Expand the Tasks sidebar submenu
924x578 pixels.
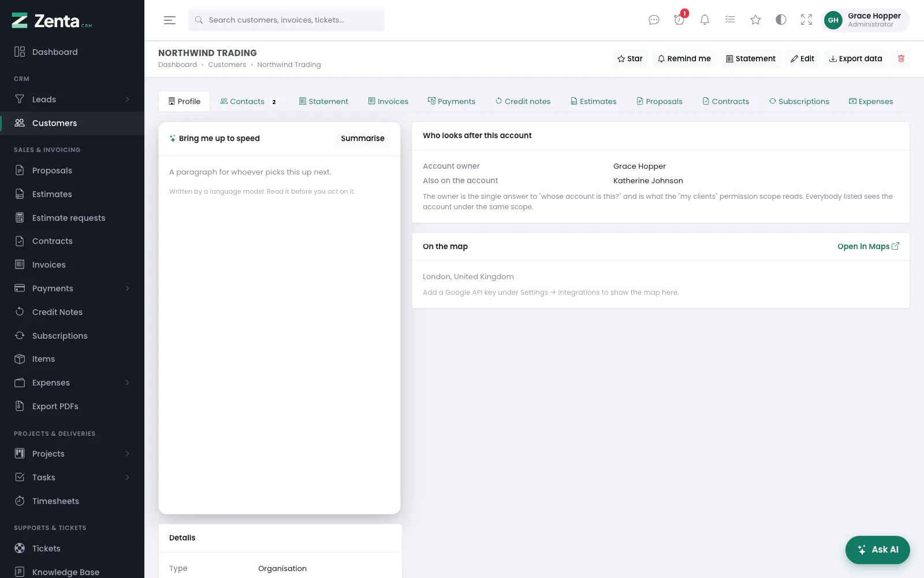click(x=127, y=477)
